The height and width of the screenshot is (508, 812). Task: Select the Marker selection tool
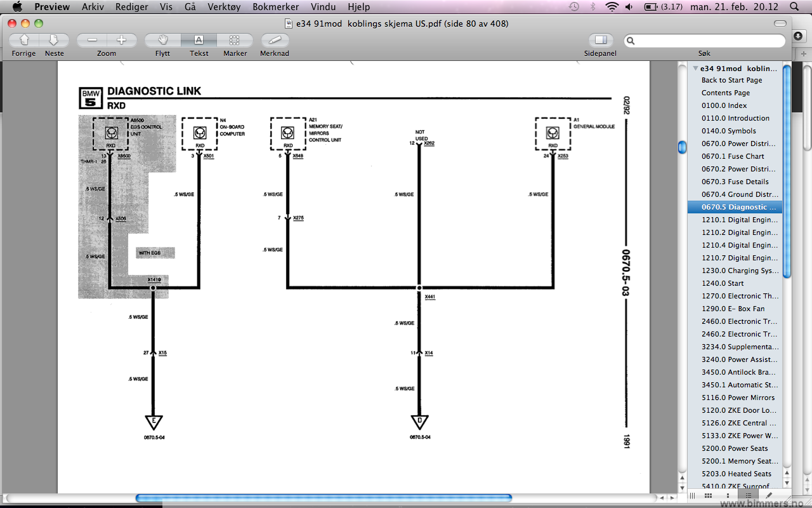point(235,40)
